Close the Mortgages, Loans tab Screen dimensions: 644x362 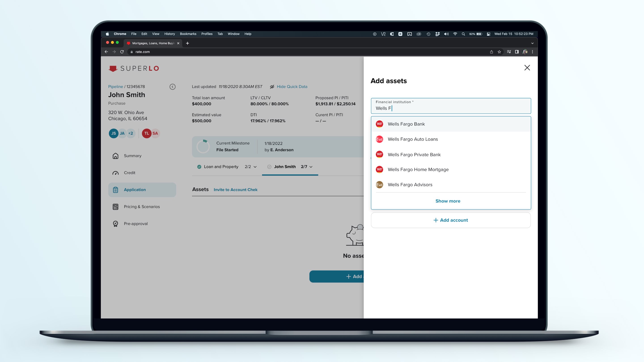(178, 43)
